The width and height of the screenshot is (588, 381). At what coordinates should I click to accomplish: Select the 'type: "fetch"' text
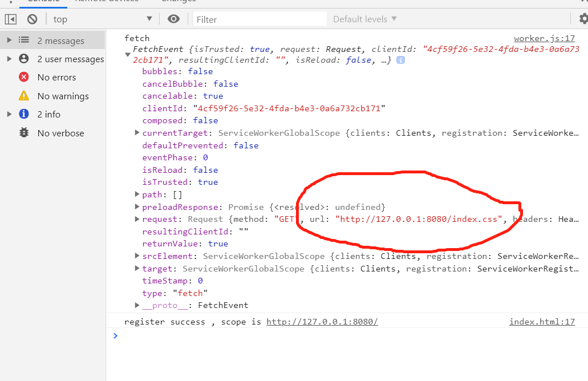175,293
